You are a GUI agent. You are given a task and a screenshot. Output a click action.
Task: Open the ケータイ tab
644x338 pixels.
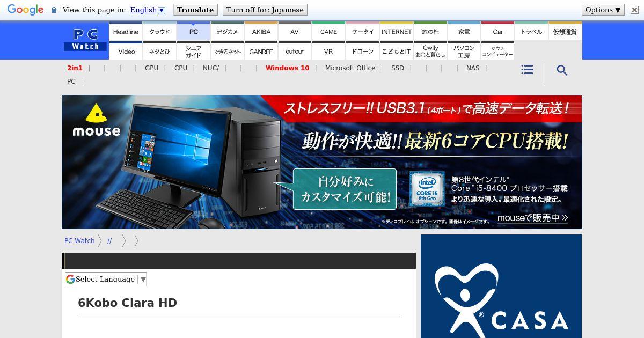[362, 31]
